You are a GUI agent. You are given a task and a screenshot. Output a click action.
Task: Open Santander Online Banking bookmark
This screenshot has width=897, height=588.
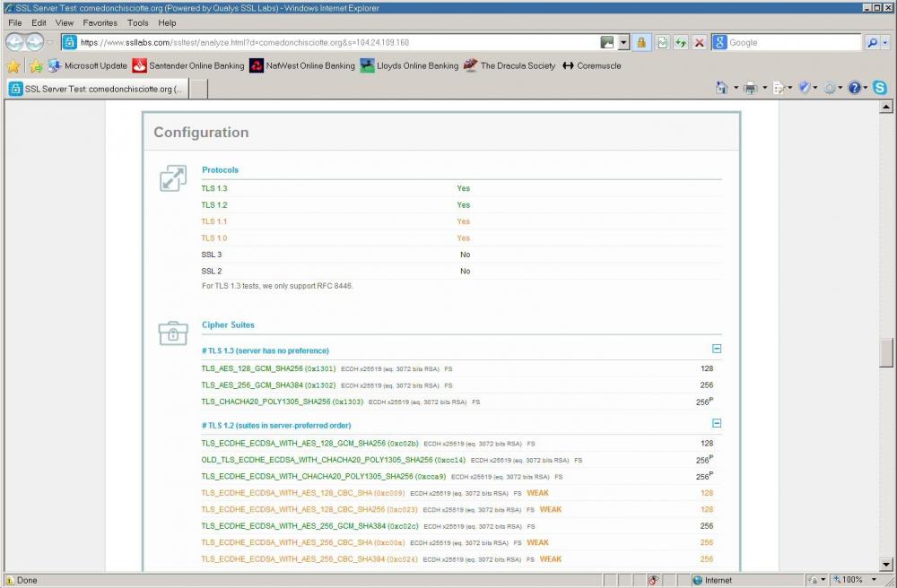pos(188,65)
